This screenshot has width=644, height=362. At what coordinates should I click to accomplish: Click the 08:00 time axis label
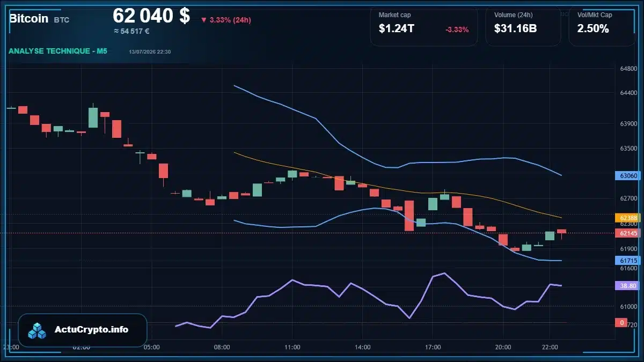click(x=222, y=347)
